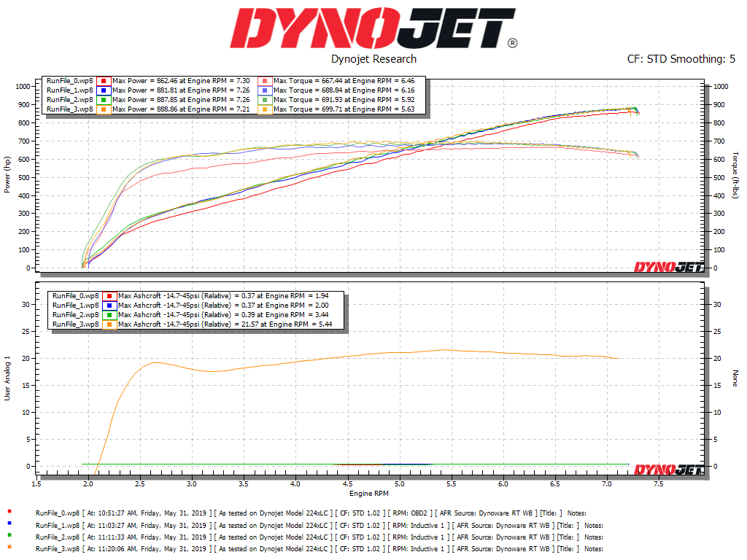This screenshot has height=560, width=747.
Task: Select 'Max Torque = 699.71 at Engine RPM = 5.63'
Action: point(344,109)
